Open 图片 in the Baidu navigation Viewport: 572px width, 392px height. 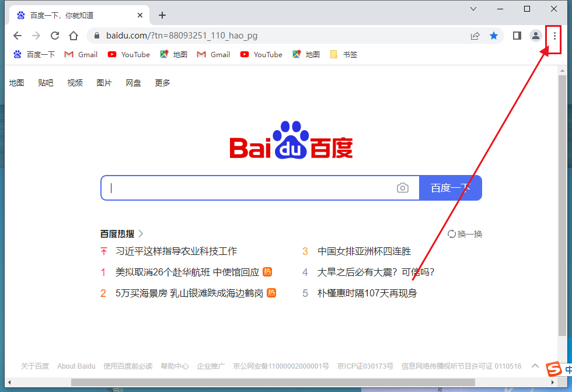pos(104,83)
